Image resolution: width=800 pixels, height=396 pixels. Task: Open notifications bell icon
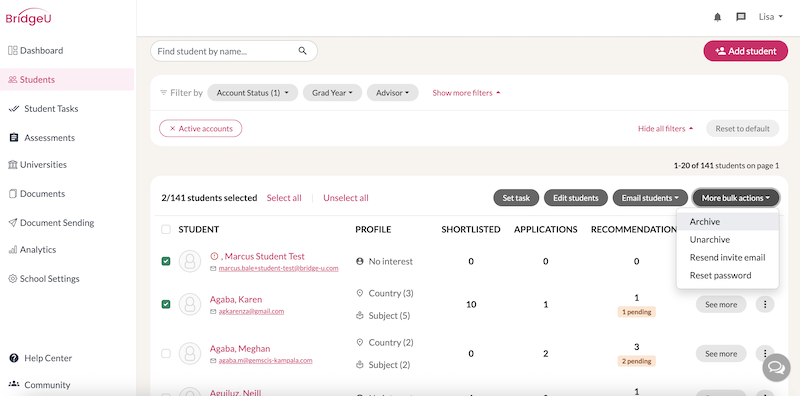coord(717,17)
